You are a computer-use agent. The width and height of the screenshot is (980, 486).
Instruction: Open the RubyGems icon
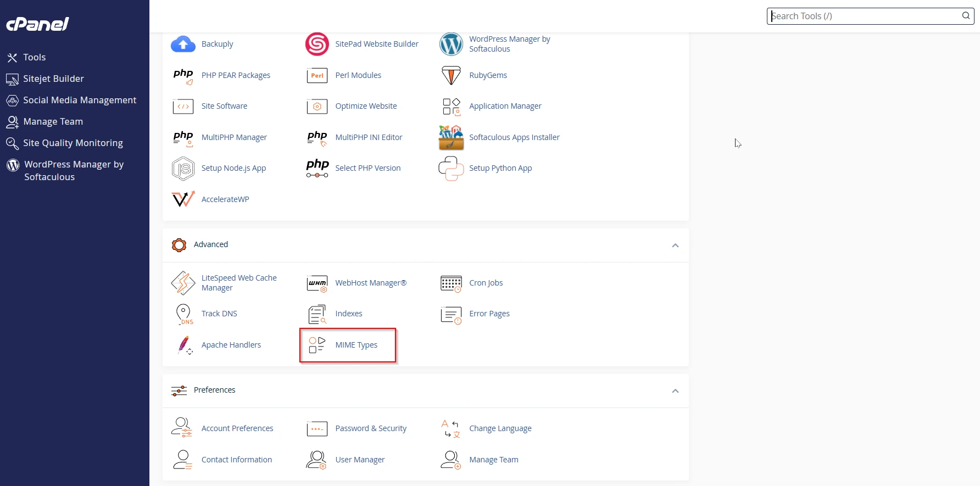pos(451,75)
